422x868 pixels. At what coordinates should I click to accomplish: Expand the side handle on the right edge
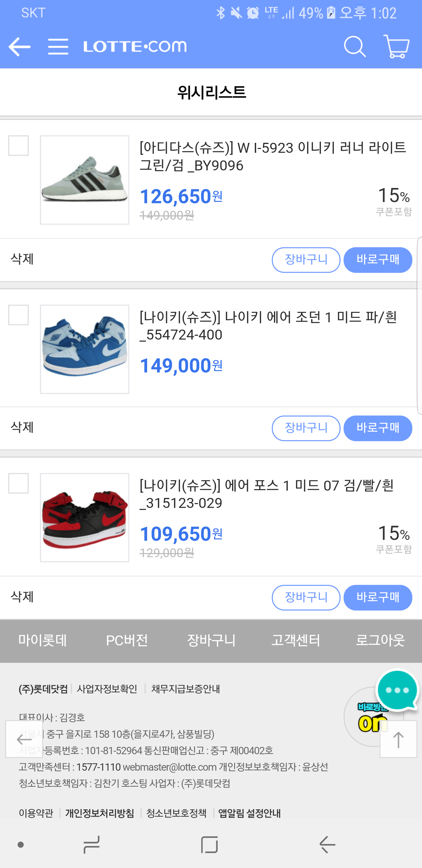pyautogui.click(x=419, y=325)
